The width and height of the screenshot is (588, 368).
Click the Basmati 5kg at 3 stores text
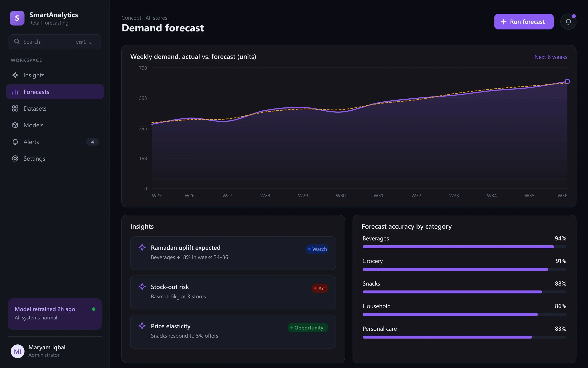tap(178, 296)
